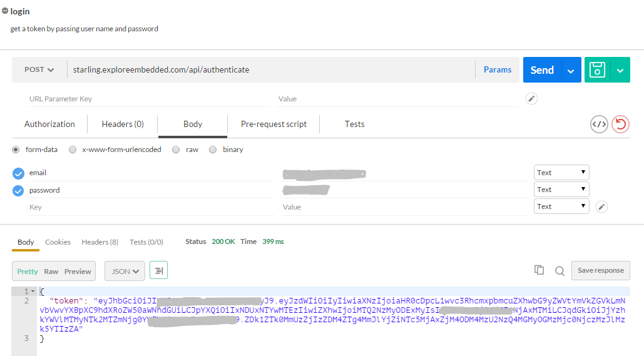Click the form-data bulk edit pencil
The image size is (644, 356).
(601, 206)
